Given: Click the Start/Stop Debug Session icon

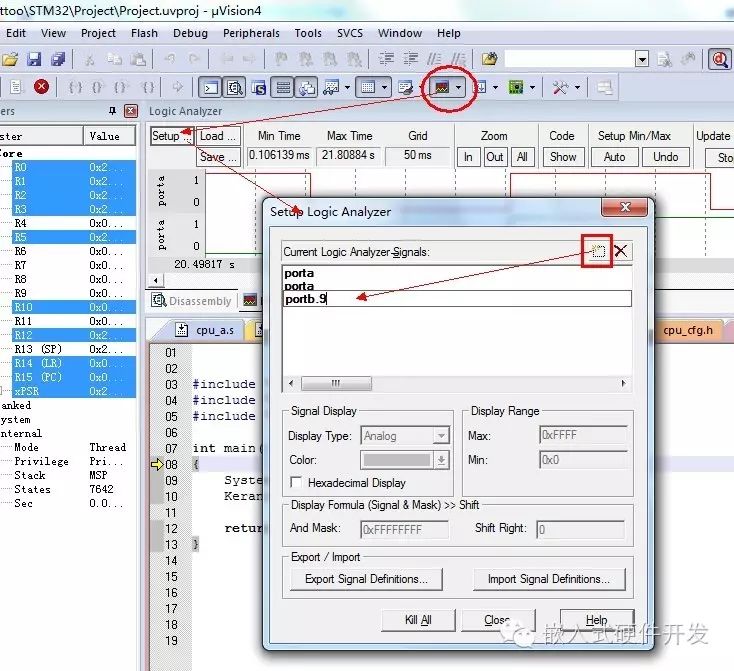Looking at the screenshot, I should (x=719, y=59).
